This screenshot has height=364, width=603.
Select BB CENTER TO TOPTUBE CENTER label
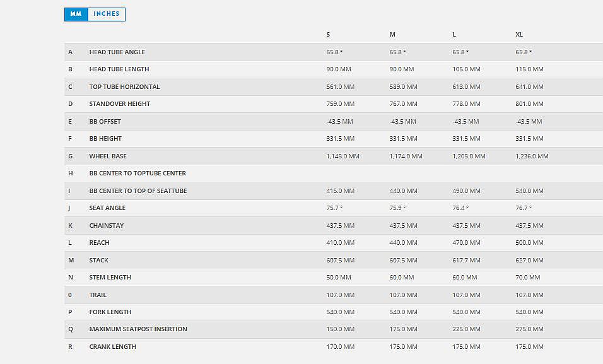pos(138,173)
